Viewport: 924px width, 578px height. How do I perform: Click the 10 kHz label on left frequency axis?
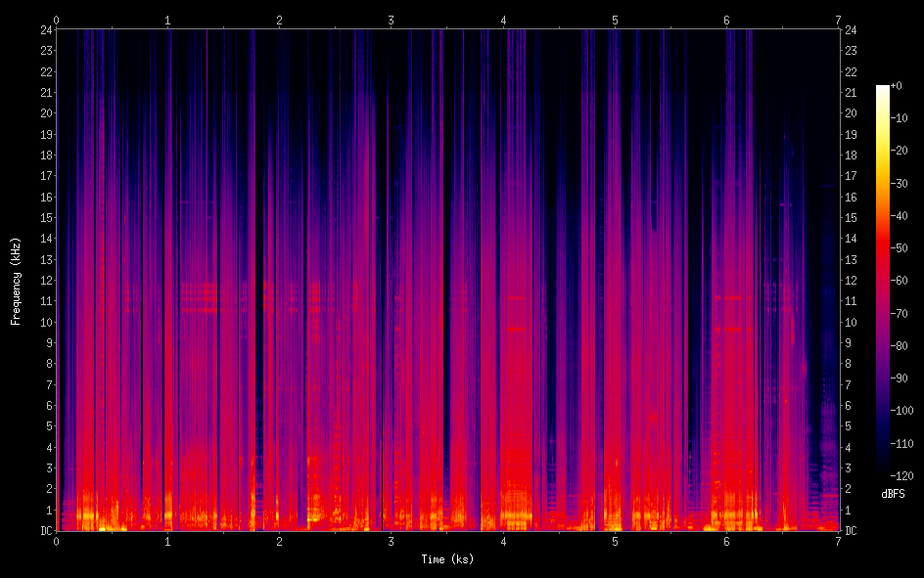[44, 323]
